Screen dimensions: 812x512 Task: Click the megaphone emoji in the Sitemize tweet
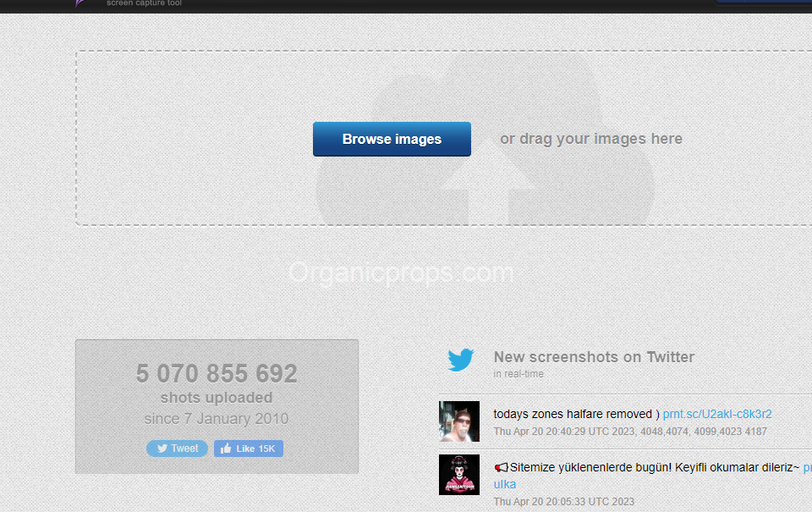[x=501, y=467]
